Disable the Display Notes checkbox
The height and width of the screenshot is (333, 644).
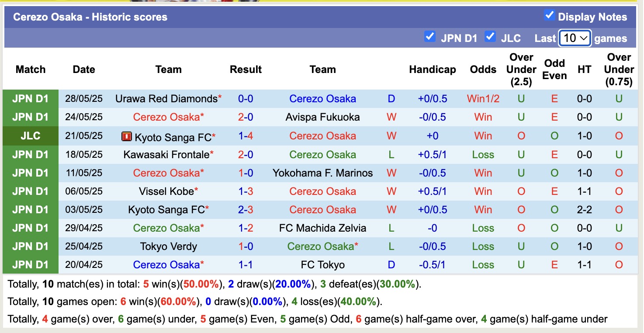(549, 14)
